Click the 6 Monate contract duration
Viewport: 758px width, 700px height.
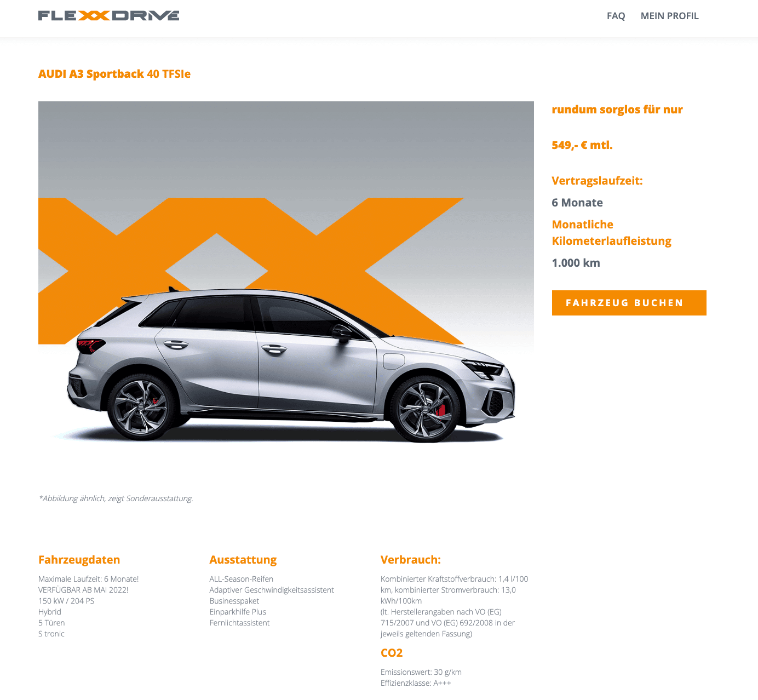click(577, 203)
